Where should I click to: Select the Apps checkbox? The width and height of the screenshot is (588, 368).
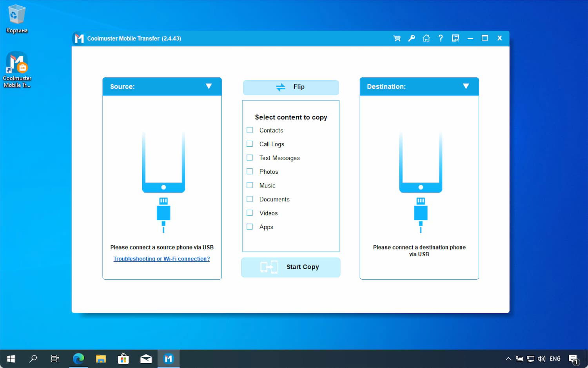[250, 227]
